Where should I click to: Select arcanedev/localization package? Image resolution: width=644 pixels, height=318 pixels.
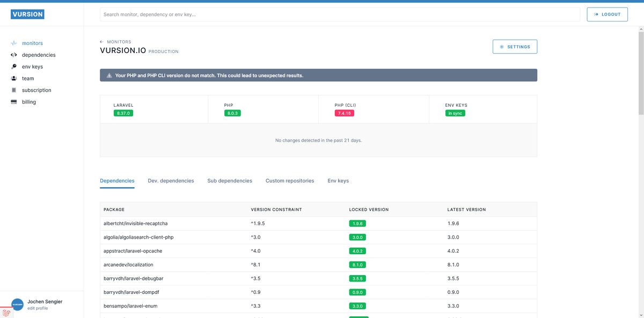point(128,265)
